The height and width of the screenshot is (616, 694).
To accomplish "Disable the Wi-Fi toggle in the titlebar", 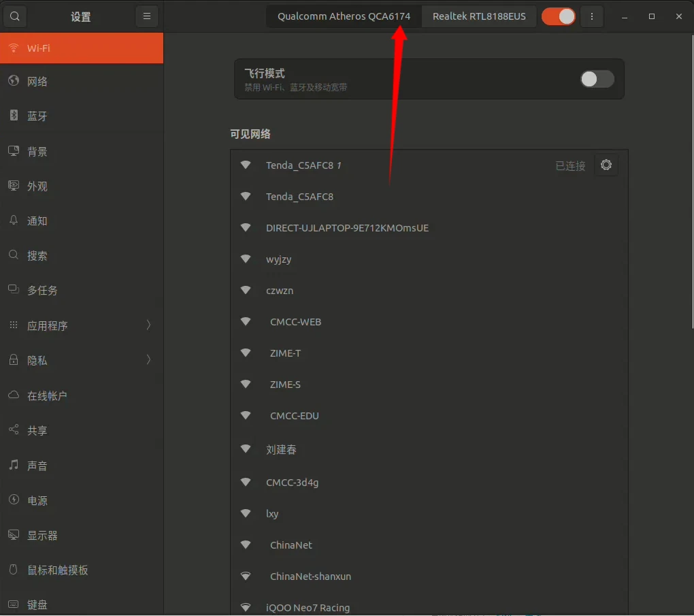I will 559,16.
